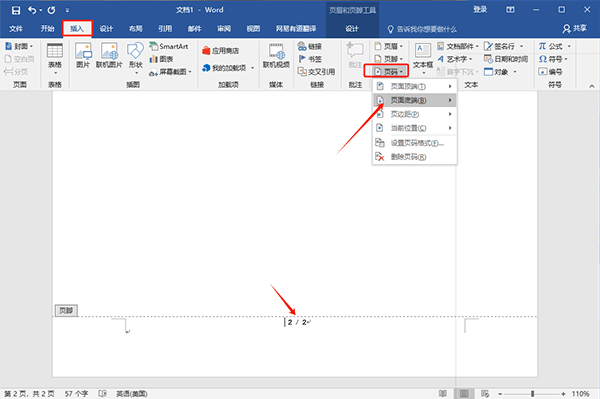Screen dimensions: 600x399
Task: Open the quick access toolbar customize arrow
Action: pyautogui.click(x=67, y=11)
